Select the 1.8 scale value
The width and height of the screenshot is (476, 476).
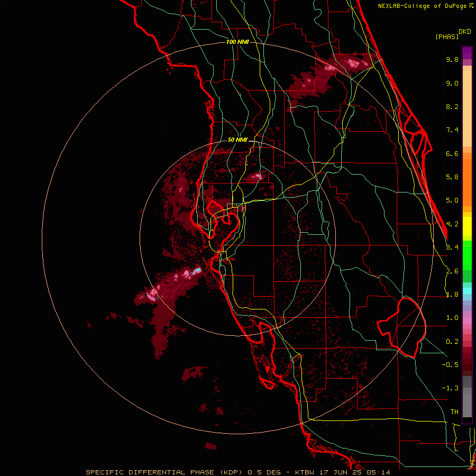tap(452, 295)
